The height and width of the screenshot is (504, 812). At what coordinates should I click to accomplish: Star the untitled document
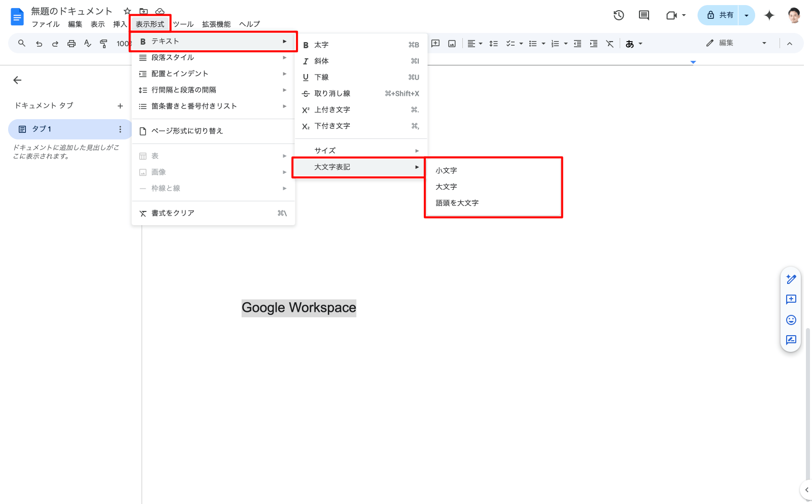[x=127, y=11]
